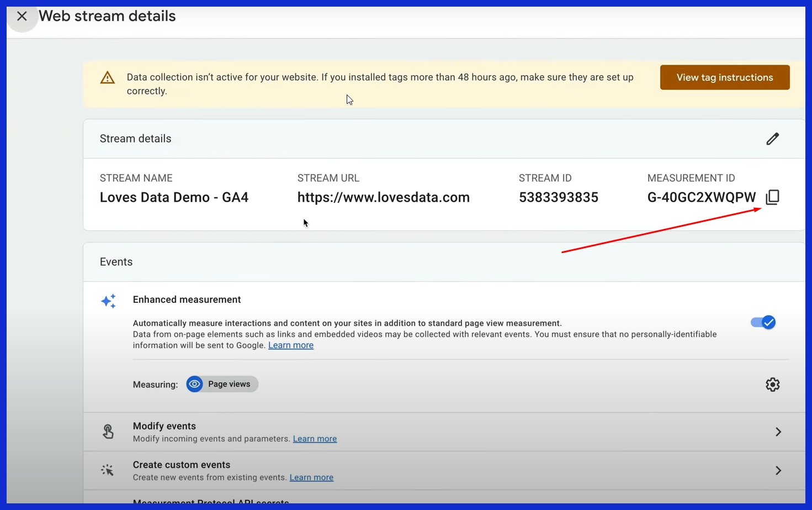Select the stream URL https://www.lovesdata.com
This screenshot has width=812, height=510.
pos(384,197)
